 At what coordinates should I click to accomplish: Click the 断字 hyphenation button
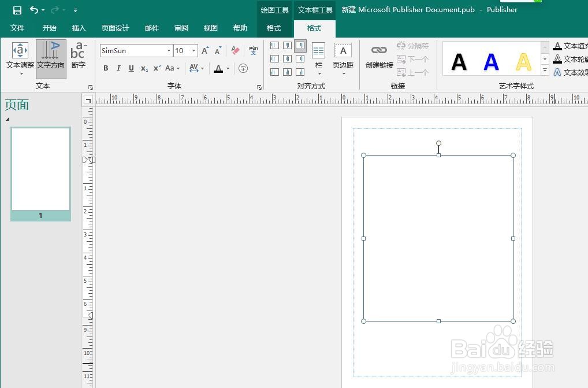[x=79, y=56]
